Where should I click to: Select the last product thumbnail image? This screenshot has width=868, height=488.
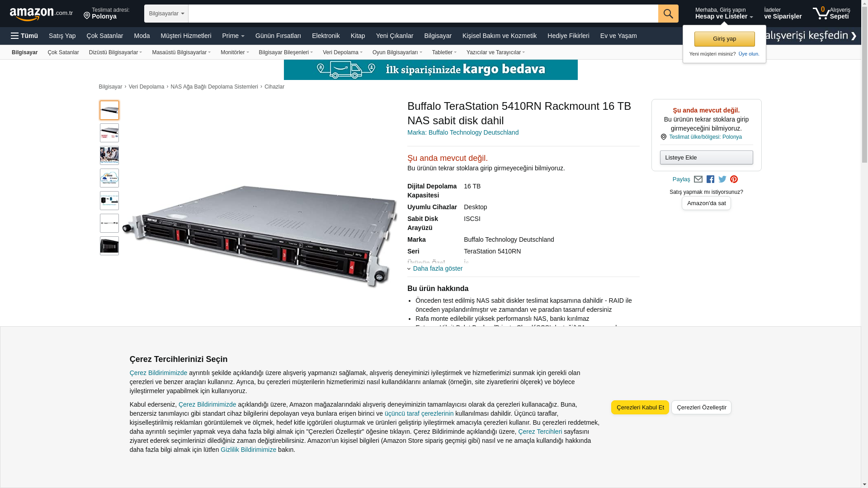109,246
